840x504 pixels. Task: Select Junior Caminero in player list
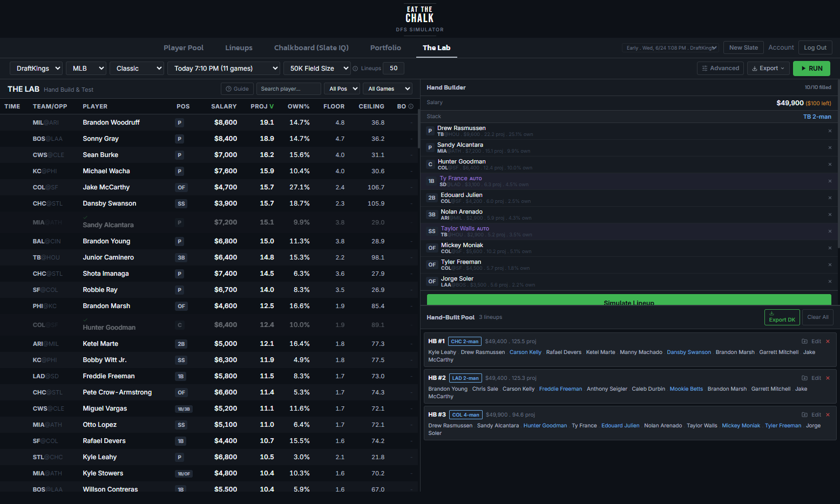[209, 257]
